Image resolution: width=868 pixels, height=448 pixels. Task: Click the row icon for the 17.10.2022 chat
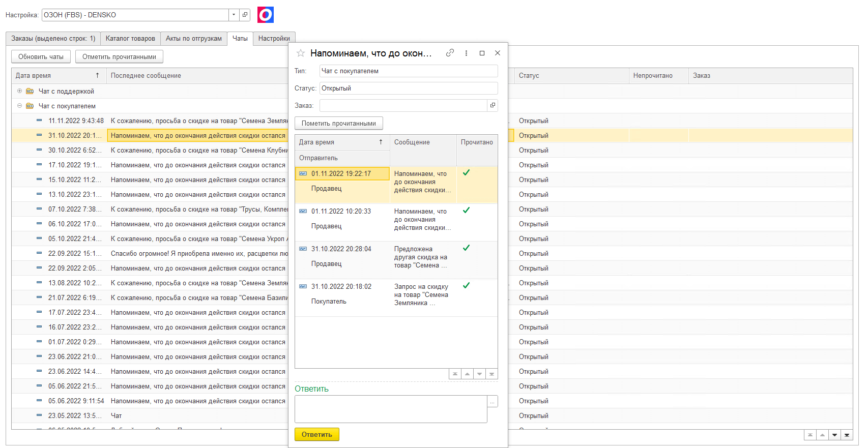pyautogui.click(x=39, y=165)
